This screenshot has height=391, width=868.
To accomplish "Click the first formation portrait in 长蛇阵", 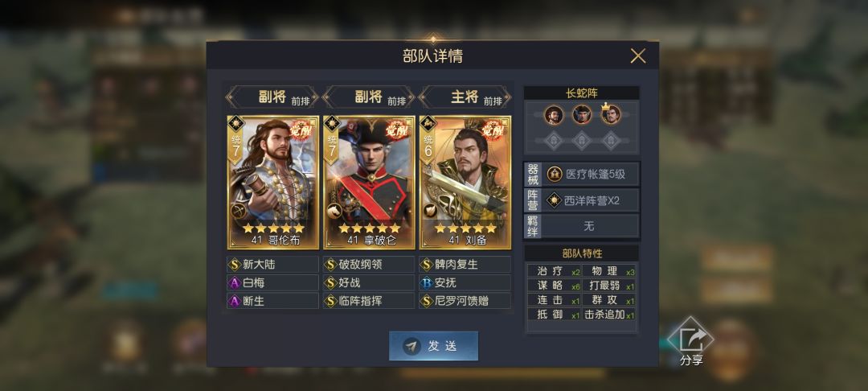I will (x=554, y=115).
